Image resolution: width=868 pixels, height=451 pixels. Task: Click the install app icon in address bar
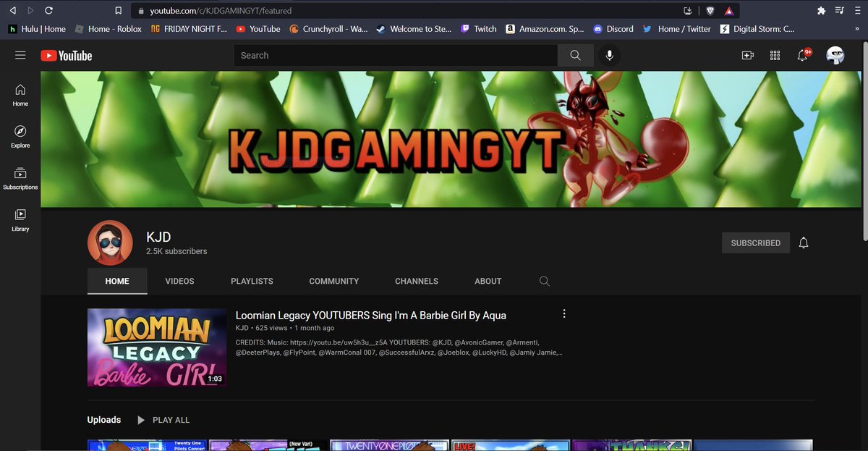(688, 11)
